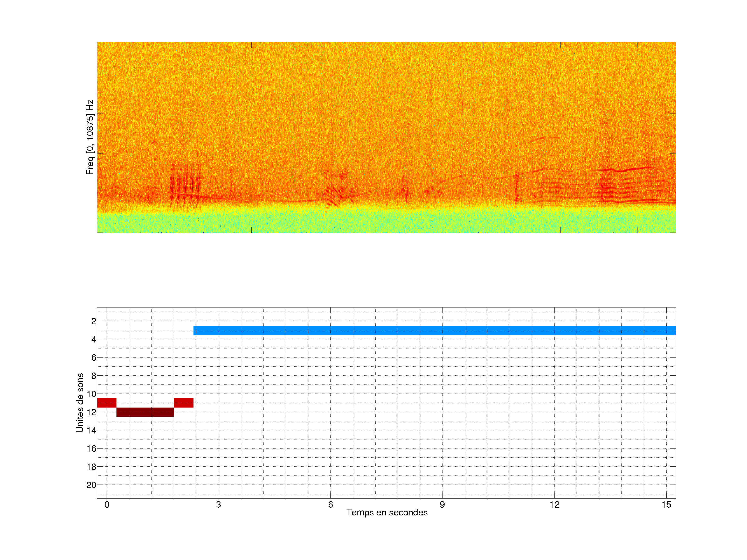The width and height of the screenshot is (747, 560).
Task: Click the x-axis tick label 15
Action: 666,505
